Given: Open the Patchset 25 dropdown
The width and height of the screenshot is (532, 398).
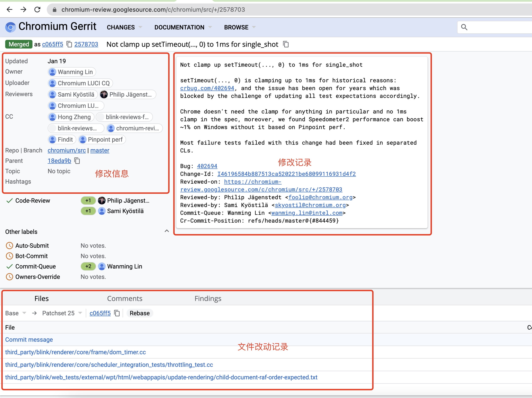Looking at the screenshot, I should 62,313.
